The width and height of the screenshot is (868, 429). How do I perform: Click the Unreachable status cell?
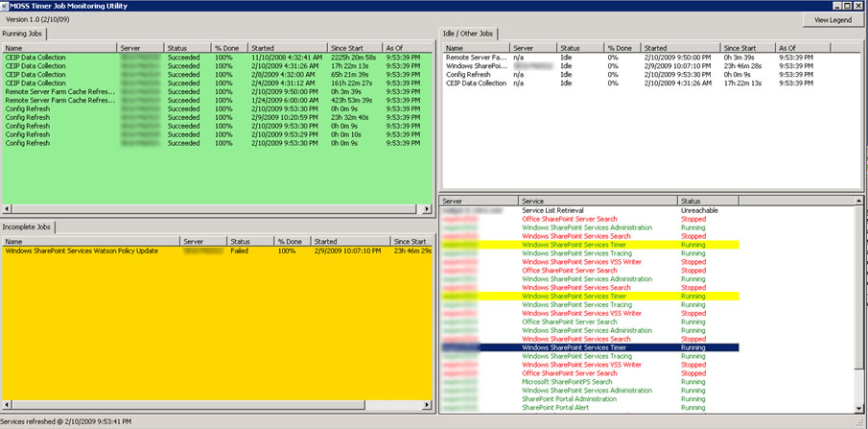[700, 210]
